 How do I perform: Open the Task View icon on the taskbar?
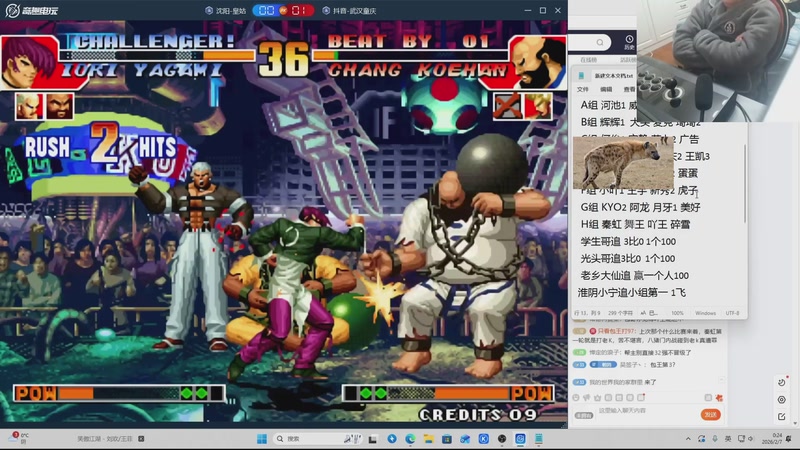(373, 439)
